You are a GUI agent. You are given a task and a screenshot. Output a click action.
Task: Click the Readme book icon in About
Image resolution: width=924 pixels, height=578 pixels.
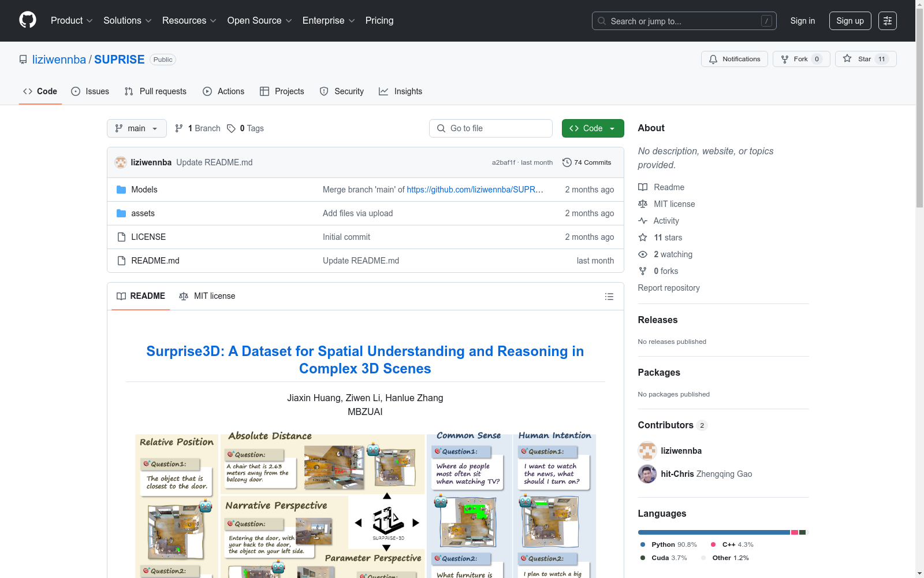pos(643,187)
